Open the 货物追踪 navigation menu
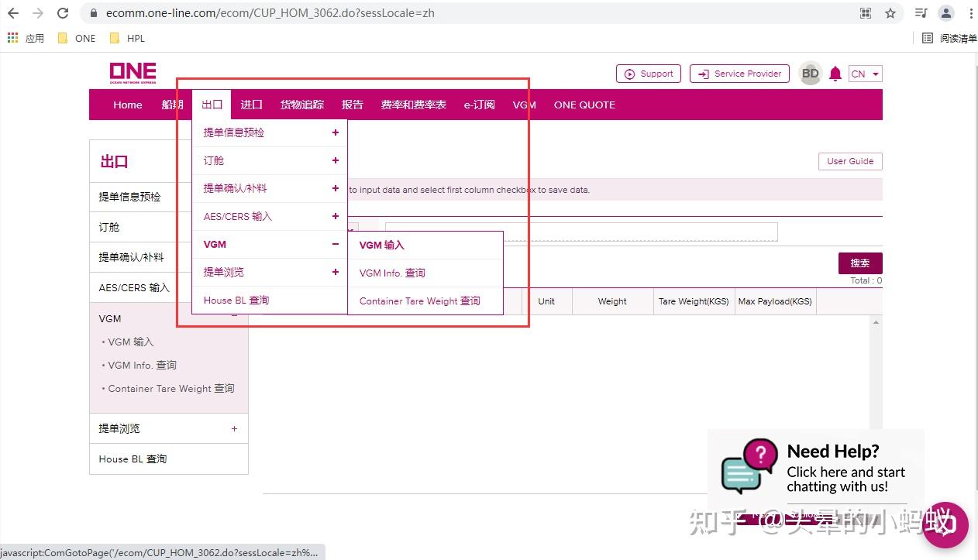978x560 pixels. (x=301, y=105)
